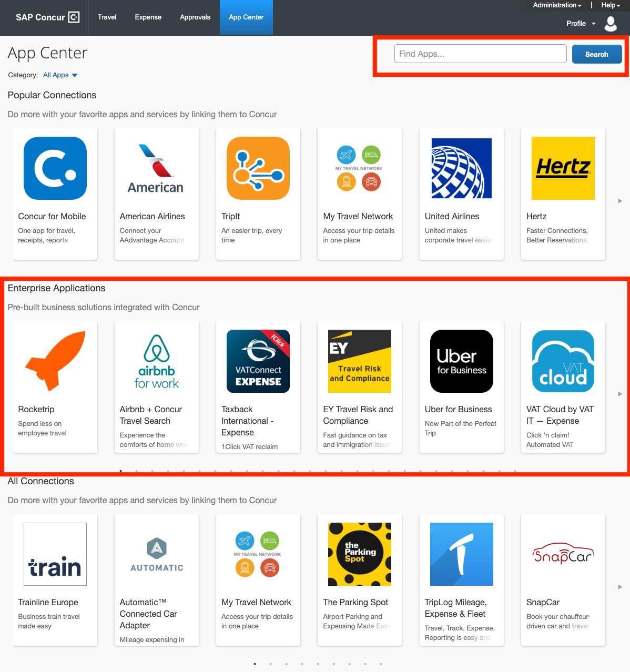The width and height of the screenshot is (630, 672).
Task: Click 'An easier trip, every time' text
Action: pyautogui.click(x=252, y=236)
